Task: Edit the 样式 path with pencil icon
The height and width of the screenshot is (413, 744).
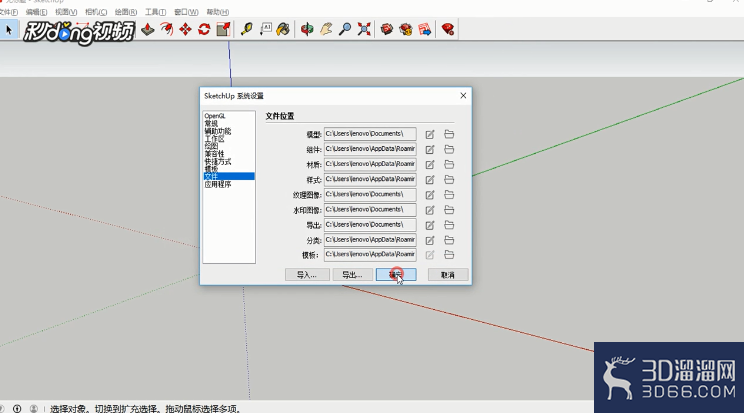Action: pyautogui.click(x=430, y=180)
